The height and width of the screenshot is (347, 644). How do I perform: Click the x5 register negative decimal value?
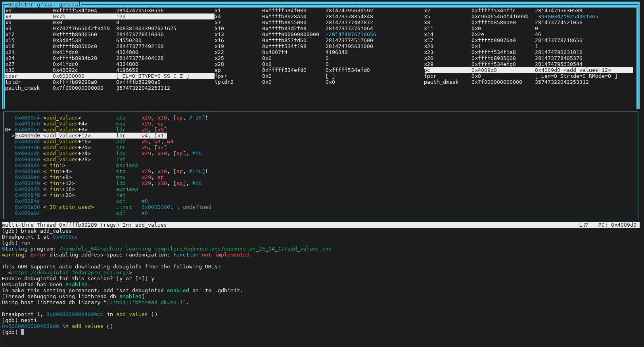tap(567, 17)
